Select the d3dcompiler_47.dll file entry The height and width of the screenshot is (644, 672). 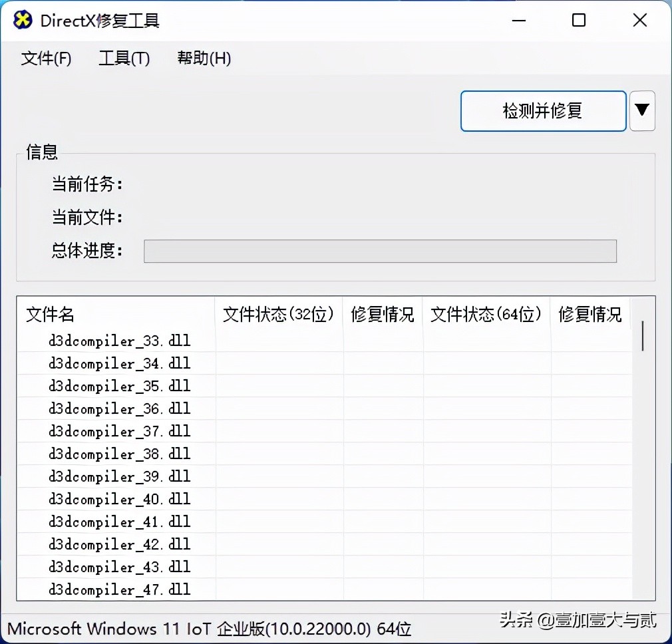click(120, 589)
